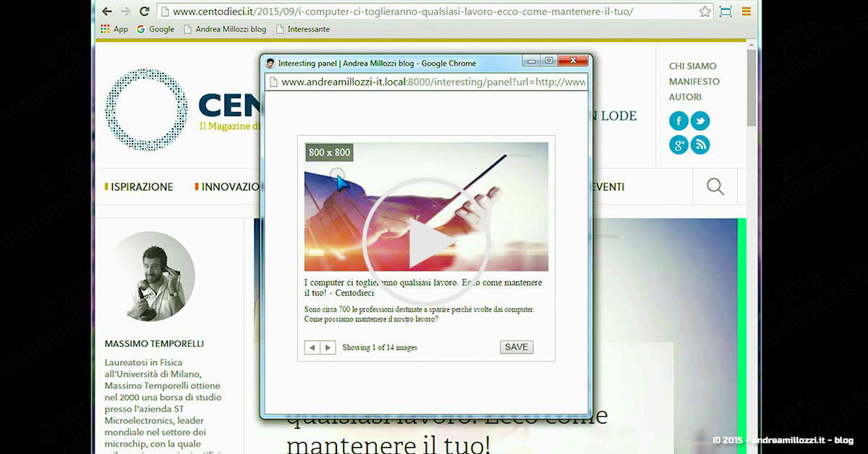Open the Chrome hamburger menu
This screenshot has width=868, height=454.
click(746, 12)
